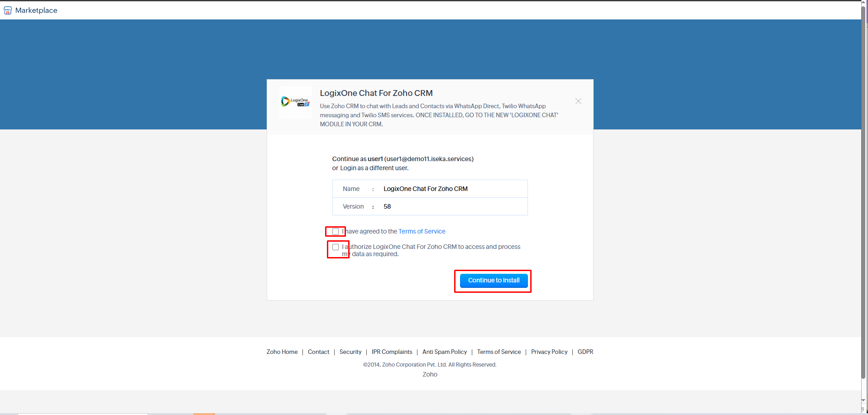Check the Terms of Service agreement box
868x415 pixels.
[336, 232]
